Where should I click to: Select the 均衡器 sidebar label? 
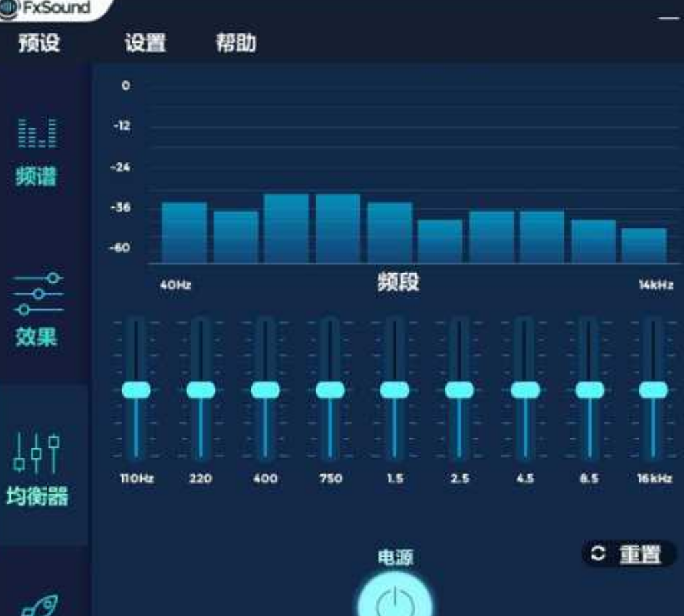[x=37, y=496]
